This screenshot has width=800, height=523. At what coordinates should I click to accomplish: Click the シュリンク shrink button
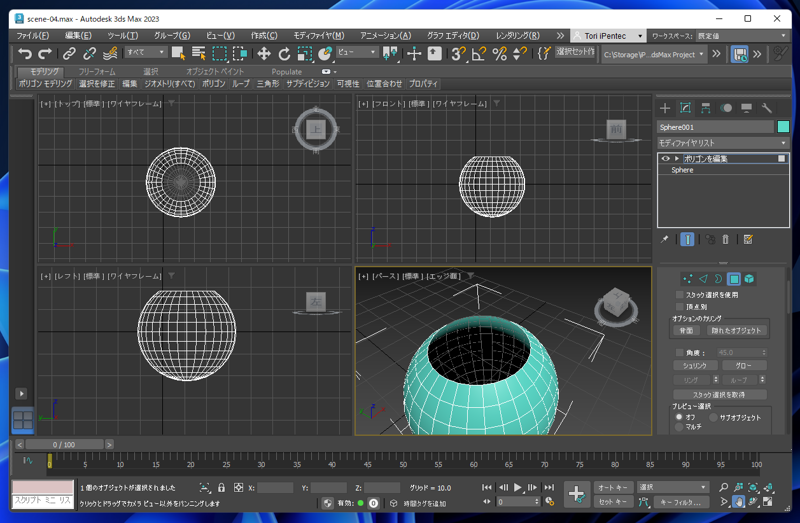[695, 366]
